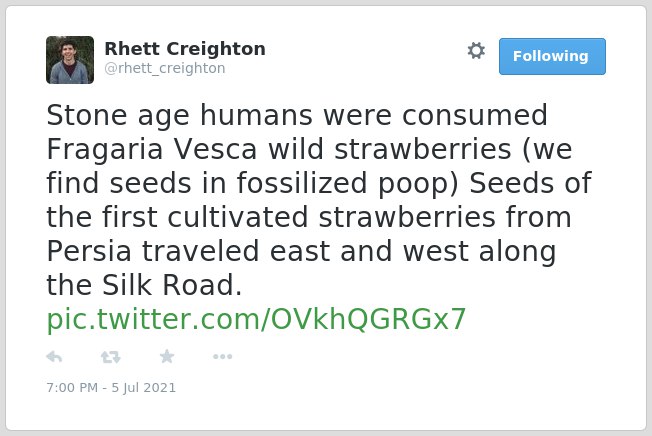Select the reply arrow under the tweet
Viewport: 652px width, 436px height.
pos(54,357)
